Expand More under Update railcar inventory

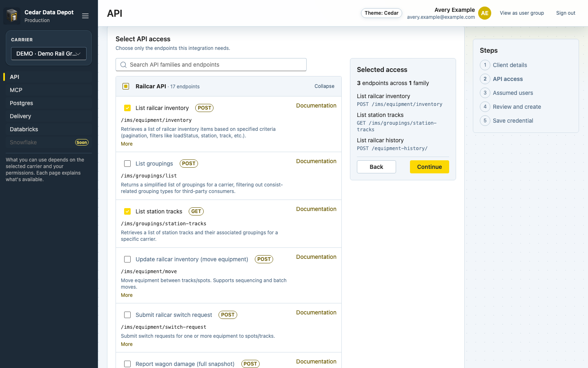click(127, 295)
